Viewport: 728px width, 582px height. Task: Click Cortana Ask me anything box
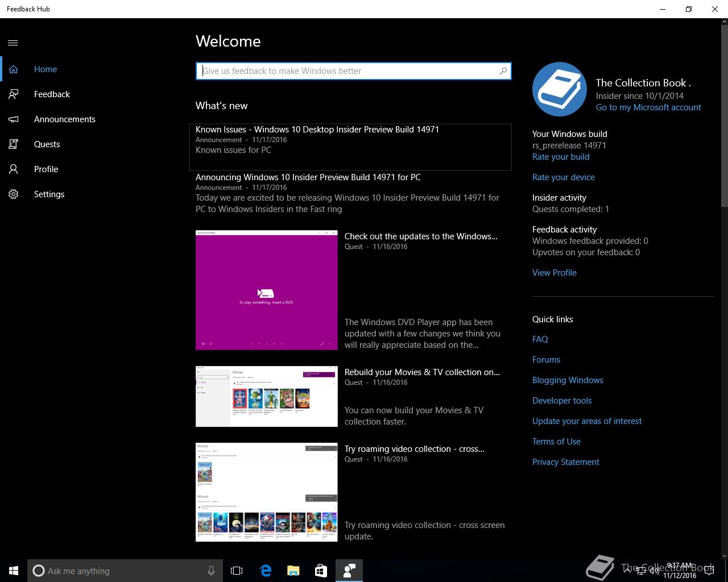(x=125, y=571)
